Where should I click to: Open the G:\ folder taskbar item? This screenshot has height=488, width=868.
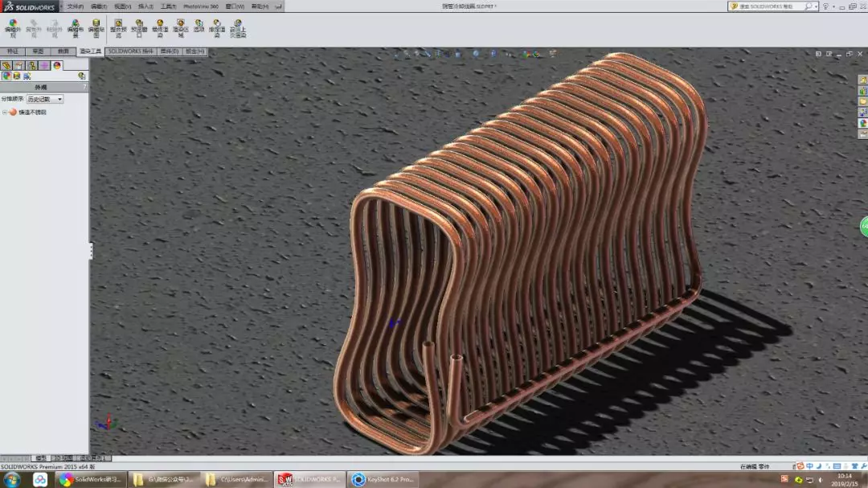[164, 480]
